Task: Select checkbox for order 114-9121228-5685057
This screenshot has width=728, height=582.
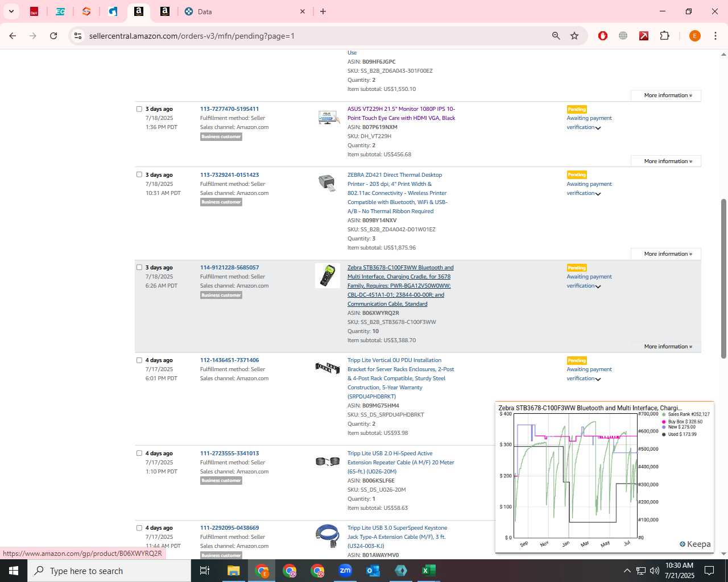Action: coord(139,267)
